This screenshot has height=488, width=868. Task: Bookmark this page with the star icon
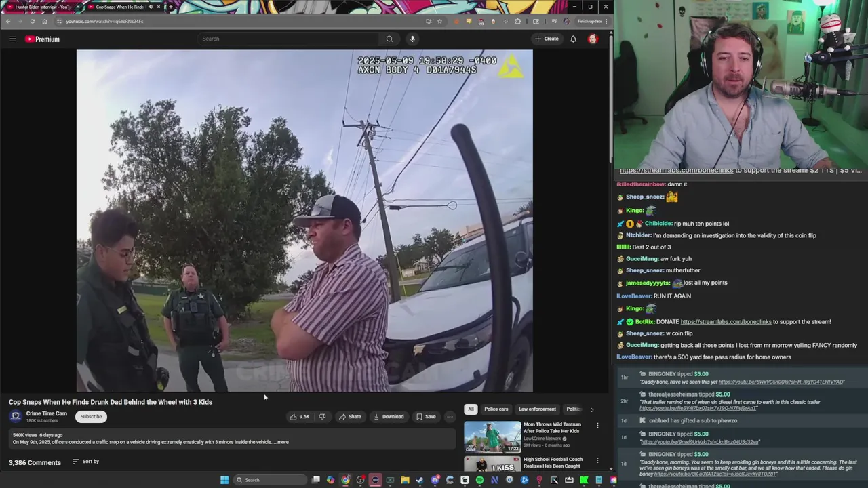tap(439, 21)
